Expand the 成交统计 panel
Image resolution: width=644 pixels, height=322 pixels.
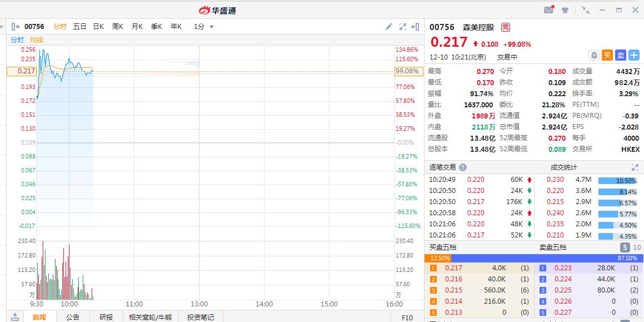(x=635, y=167)
